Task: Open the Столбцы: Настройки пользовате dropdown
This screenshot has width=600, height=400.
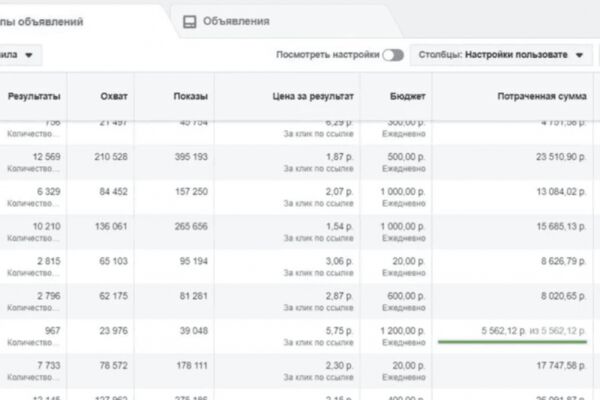Action: tap(501, 55)
